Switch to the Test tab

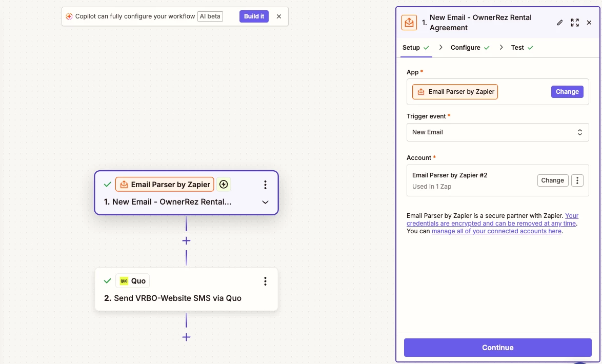(x=522, y=48)
